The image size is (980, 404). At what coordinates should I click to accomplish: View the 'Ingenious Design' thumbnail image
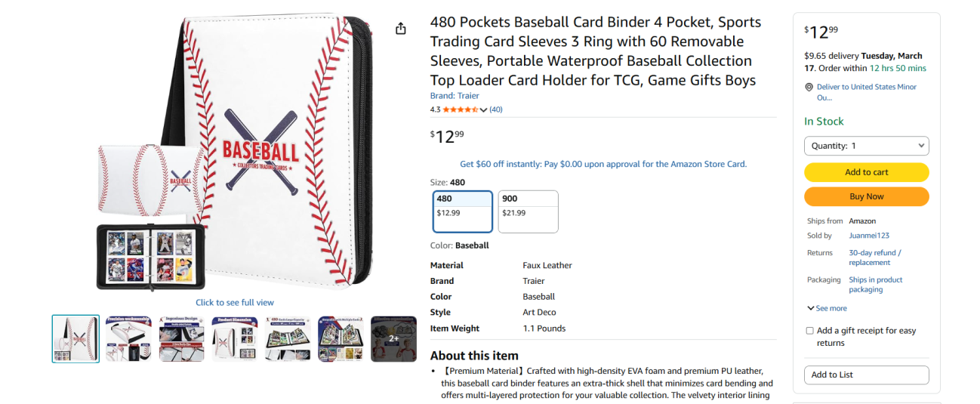click(182, 339)
